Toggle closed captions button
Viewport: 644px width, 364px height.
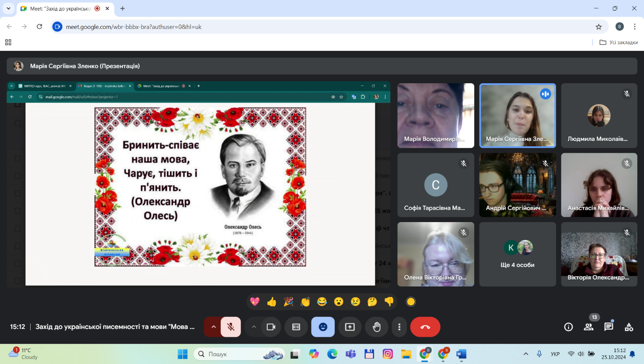[x=296, y=327]
